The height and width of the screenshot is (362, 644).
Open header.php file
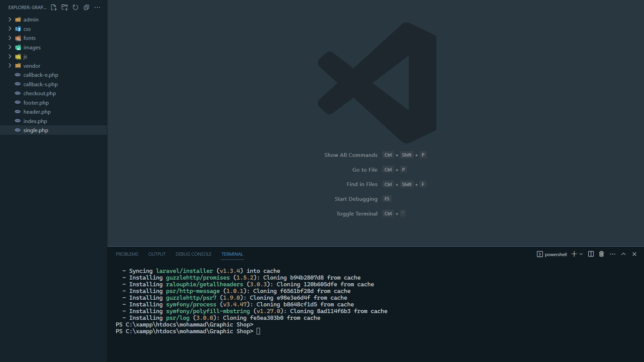pos(54,112)
